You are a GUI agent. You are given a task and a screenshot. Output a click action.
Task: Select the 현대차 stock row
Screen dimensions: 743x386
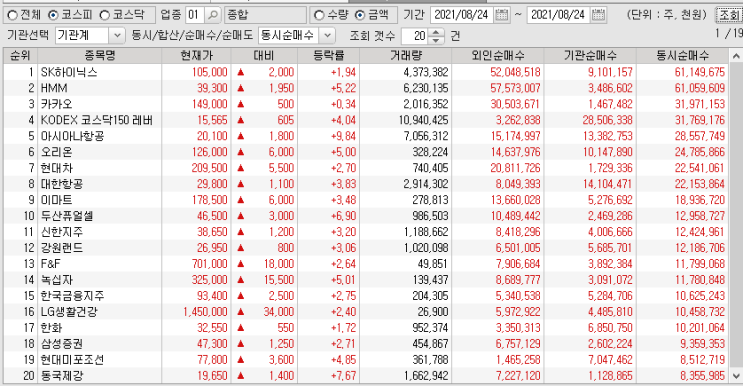[366, 168]
